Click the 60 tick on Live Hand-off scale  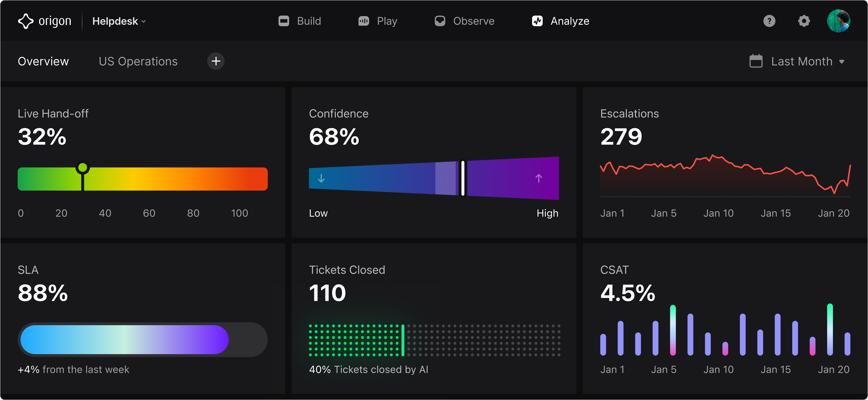click(x=149, y=213)
